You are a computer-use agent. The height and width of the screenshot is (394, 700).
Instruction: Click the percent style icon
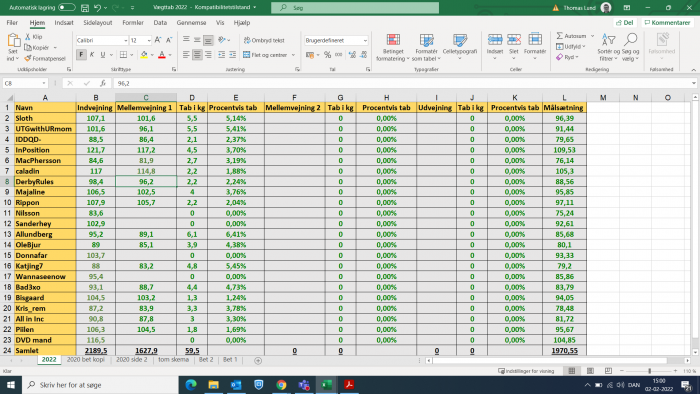(x=327, y=55)
